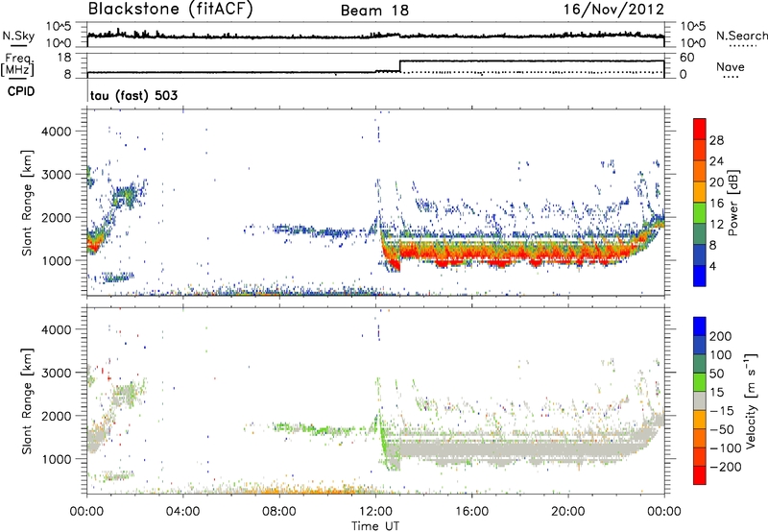The image size is (768, 532).
Task: Select the 04:00 time tick label
Action: 182,512
